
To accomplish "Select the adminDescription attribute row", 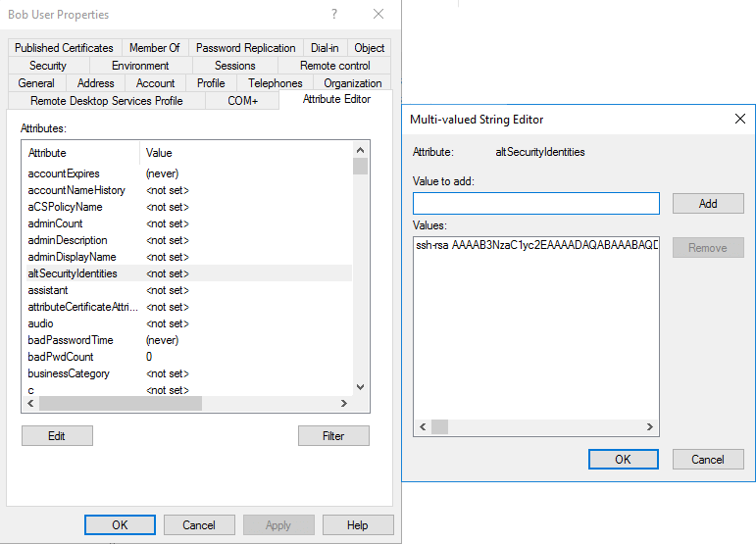I will pyautogui.click(x=188, y=240).
